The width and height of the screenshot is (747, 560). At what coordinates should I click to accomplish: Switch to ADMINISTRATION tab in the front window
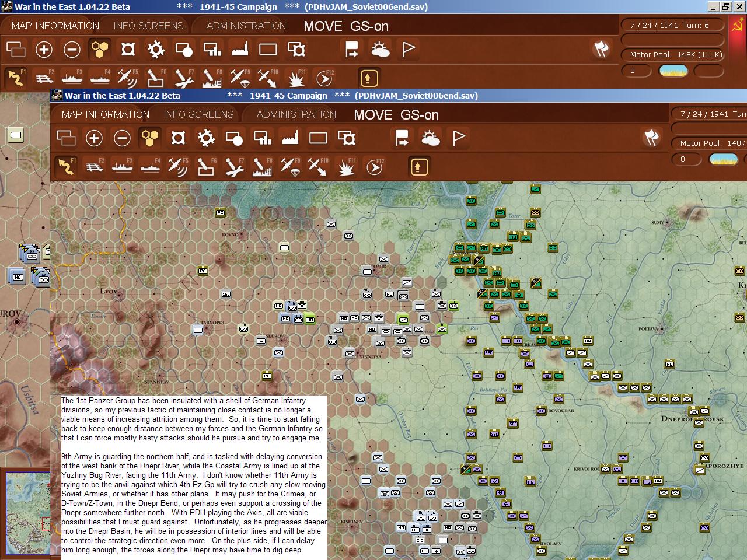pyautogui.click(x=296, y=114)
